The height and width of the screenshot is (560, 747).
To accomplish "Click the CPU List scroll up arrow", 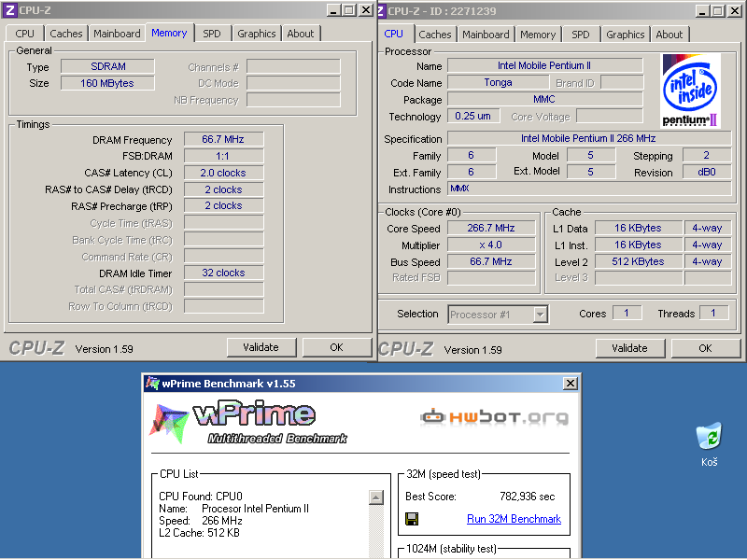I will point(376,497).
